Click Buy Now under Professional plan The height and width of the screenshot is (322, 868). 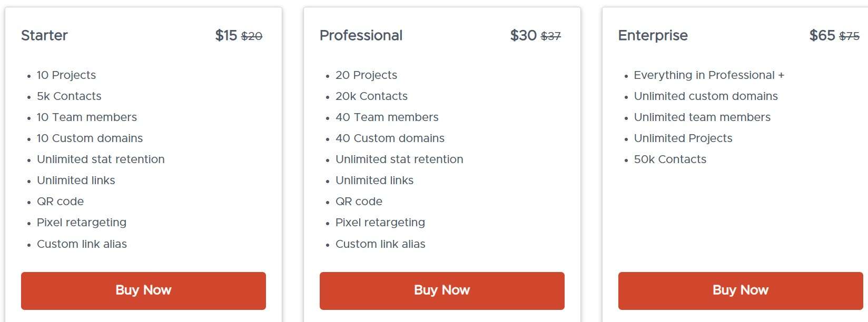click(x=441, y=290)
